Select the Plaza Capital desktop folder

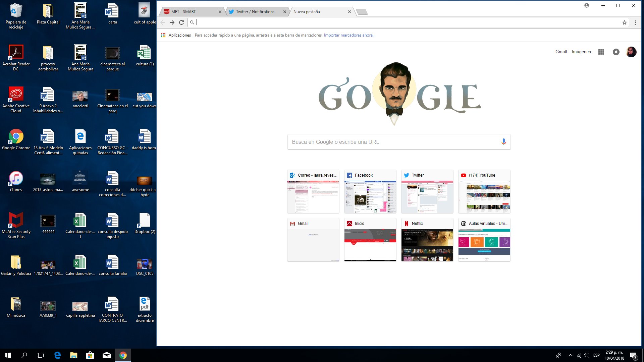tap(48, 13)
